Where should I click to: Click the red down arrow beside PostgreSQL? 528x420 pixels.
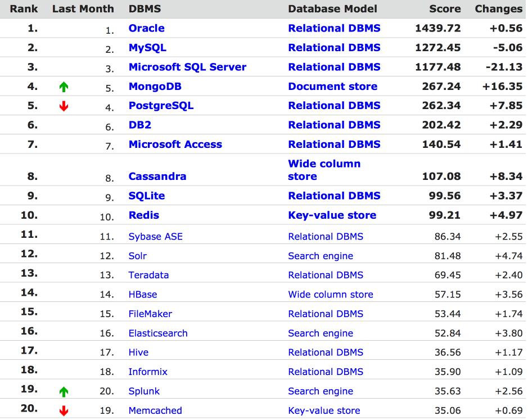pos(64,106)
